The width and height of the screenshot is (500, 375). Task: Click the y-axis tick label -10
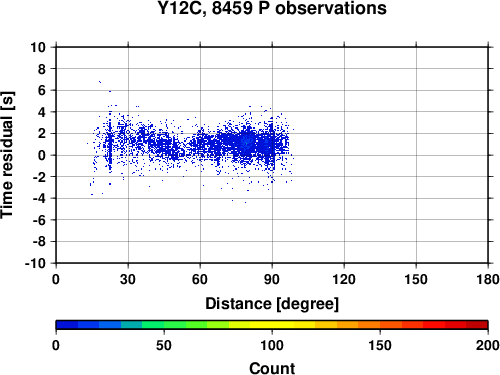click(35, 263)
